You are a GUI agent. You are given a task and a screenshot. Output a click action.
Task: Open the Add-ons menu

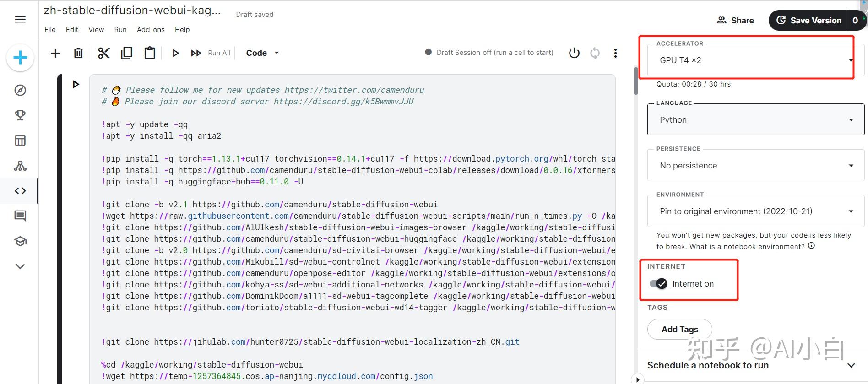tap(151, 30)
